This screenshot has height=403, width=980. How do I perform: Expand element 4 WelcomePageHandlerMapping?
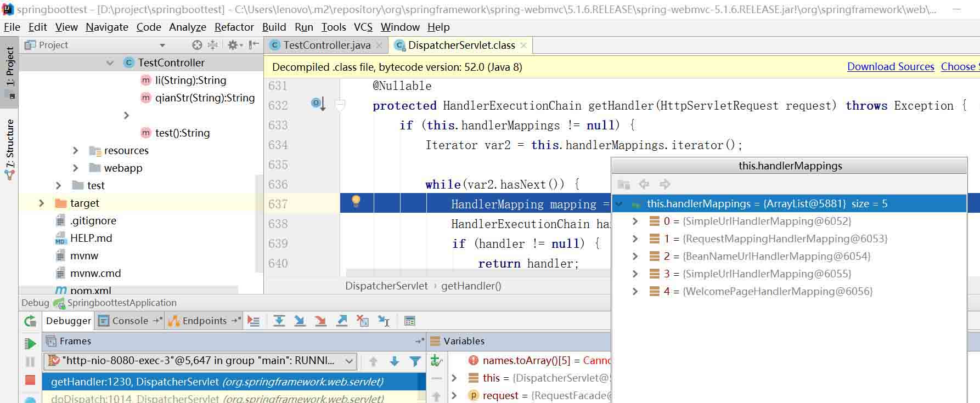pos(635,292)
